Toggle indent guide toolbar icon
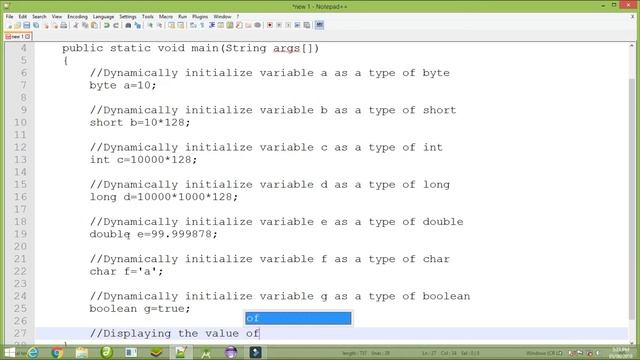 coord(211,25)
